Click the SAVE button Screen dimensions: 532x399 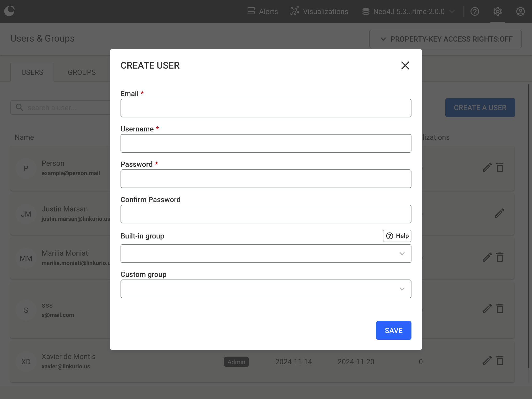[393, 330]
